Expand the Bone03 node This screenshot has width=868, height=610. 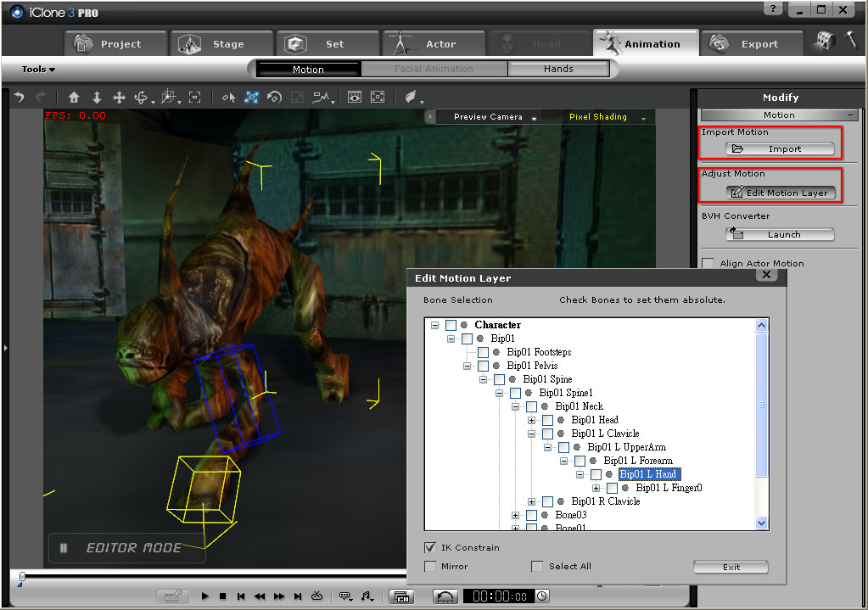[x=515, y=515]
